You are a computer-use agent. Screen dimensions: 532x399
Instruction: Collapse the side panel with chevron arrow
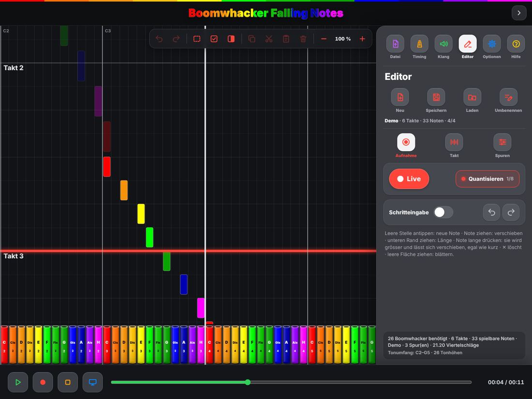[x=519, y=13]
